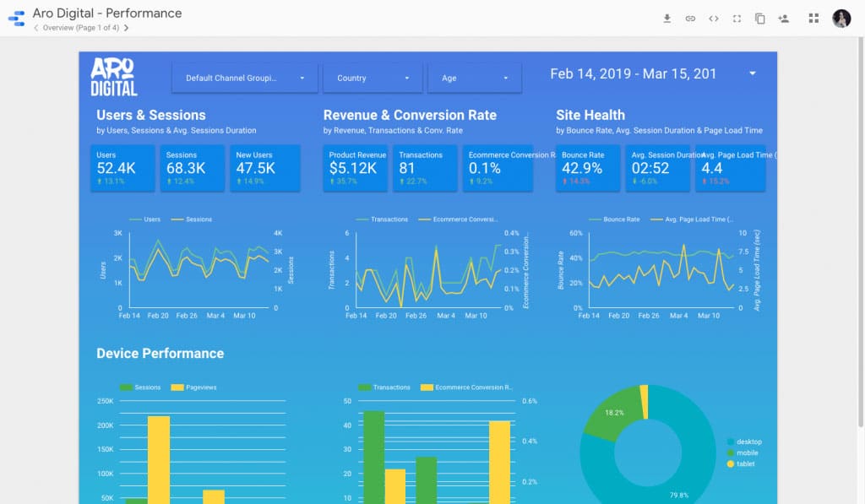Click Ecommerce Conversion legend in line chart
865x504 pixels.
458,219
